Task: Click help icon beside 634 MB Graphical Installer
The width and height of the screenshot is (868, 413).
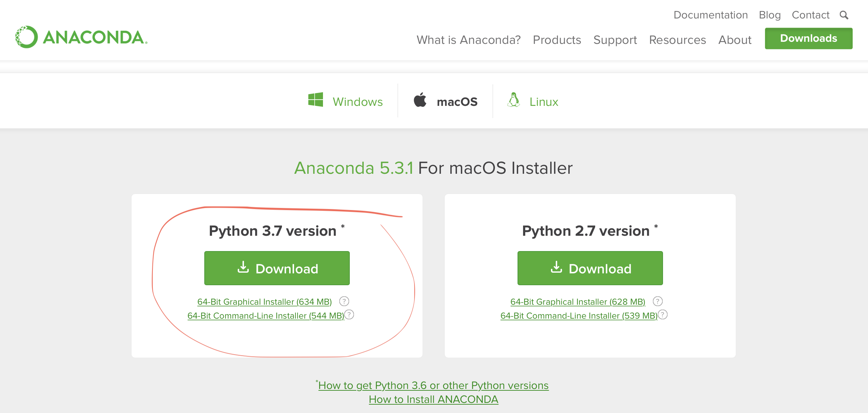Action: 344,301
